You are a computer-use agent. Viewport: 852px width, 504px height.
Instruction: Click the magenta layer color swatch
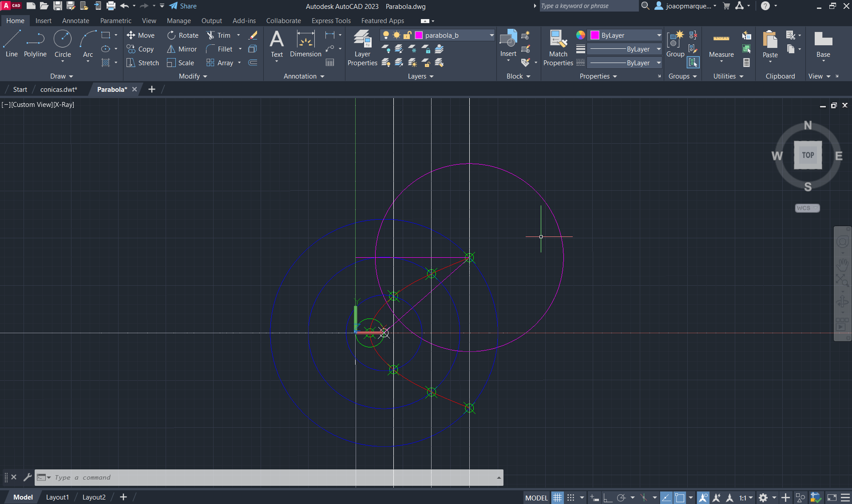[x=419, y=35]
